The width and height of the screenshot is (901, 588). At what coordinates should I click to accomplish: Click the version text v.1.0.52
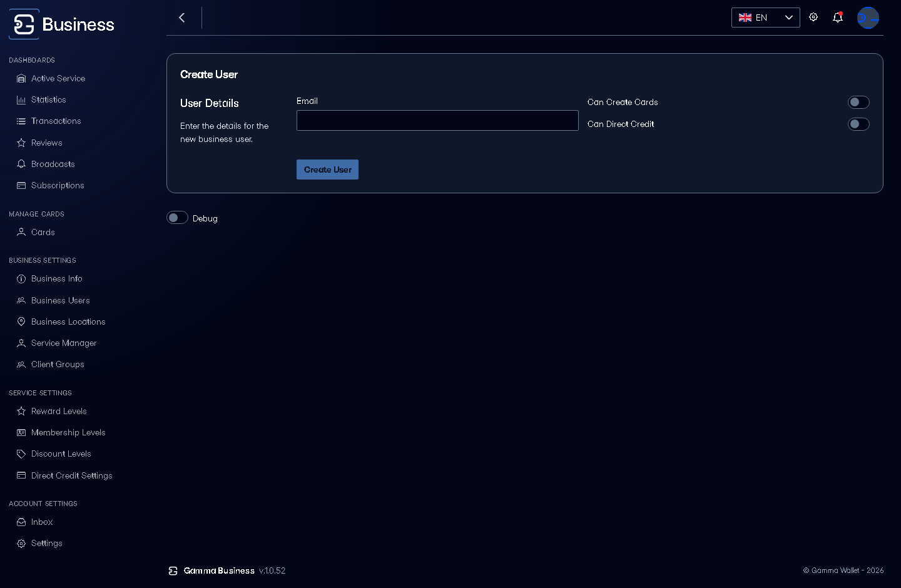(272, 570)
